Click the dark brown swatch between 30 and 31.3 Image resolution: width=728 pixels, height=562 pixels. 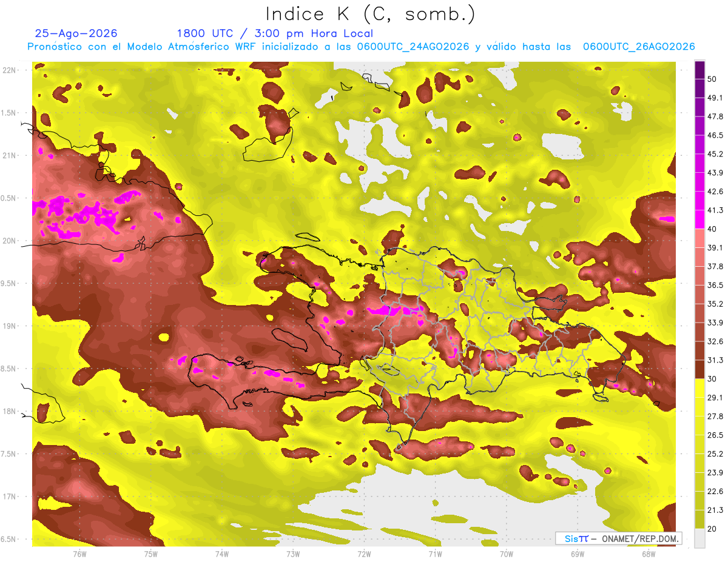699,369
